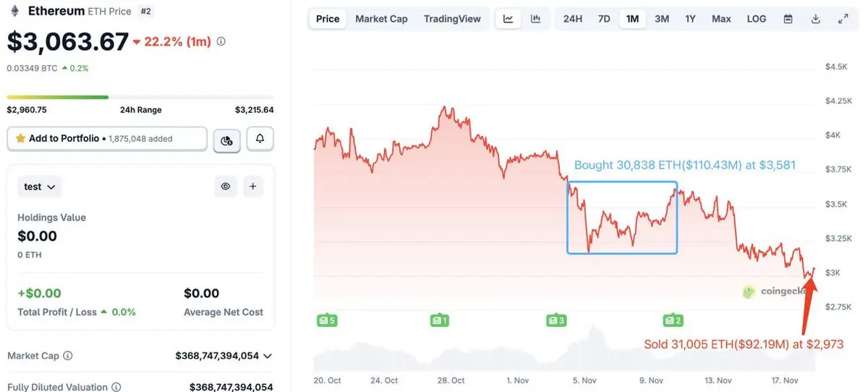Select the 7D time range
This screenshot has width=868, height=392.
coord(604,19)
